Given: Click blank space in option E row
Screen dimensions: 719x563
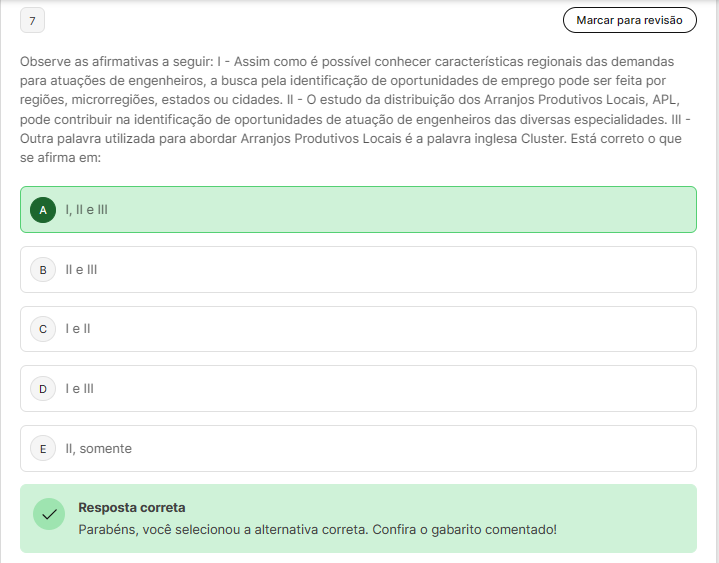Looking at the screenshot, I should coord(400,449).
